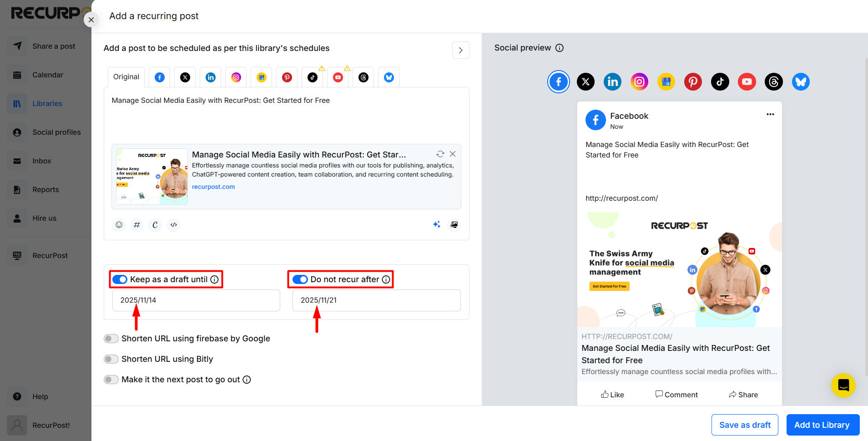Screen dimensions: 868x441
Task: Click the link preview thumbnail image
Action: pyautogui.click(x=152, y=177)
